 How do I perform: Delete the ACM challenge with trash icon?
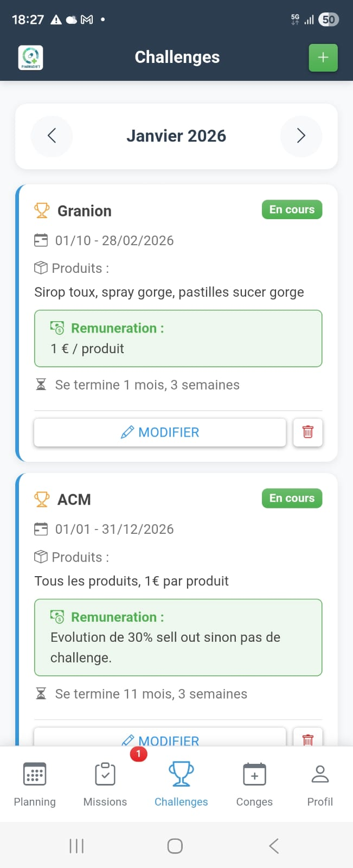308,739
